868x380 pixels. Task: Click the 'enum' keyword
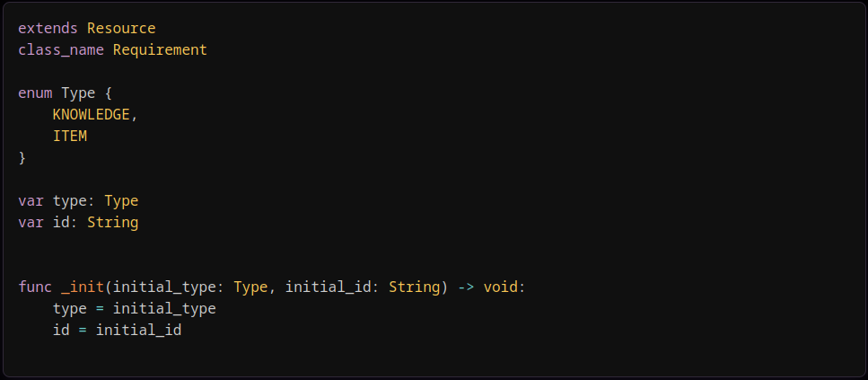tap(35, 93)
